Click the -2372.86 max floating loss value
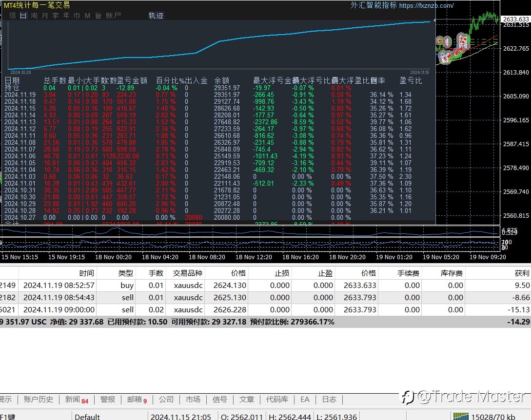 pyautogui.click(x=265, y=122)
